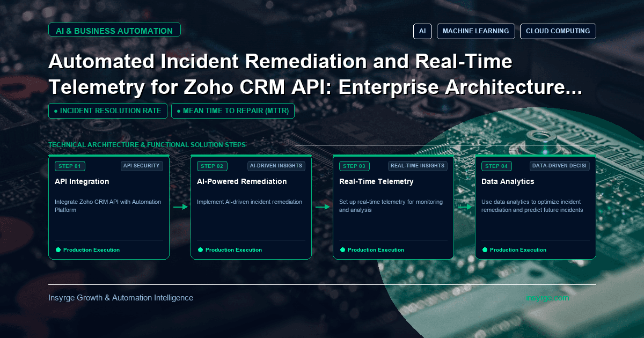This screenshot has width=644, height=338.
Task: Click the Implement AI-driven incident remediation text
Action: tap(250, 202)
